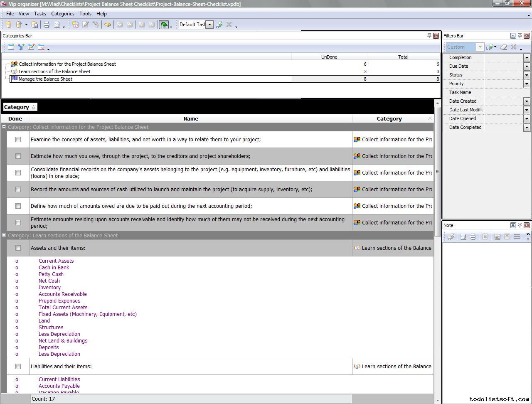Screen dimensions: 532x404
Task: Mark 'Assets and their items' as done
Action: [x=18, y=248]
